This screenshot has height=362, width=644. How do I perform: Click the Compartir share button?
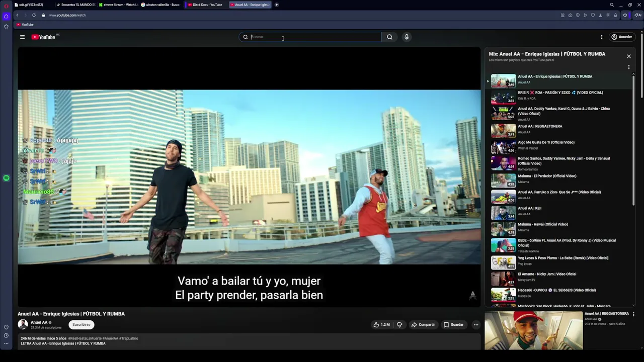coord(423,325)
